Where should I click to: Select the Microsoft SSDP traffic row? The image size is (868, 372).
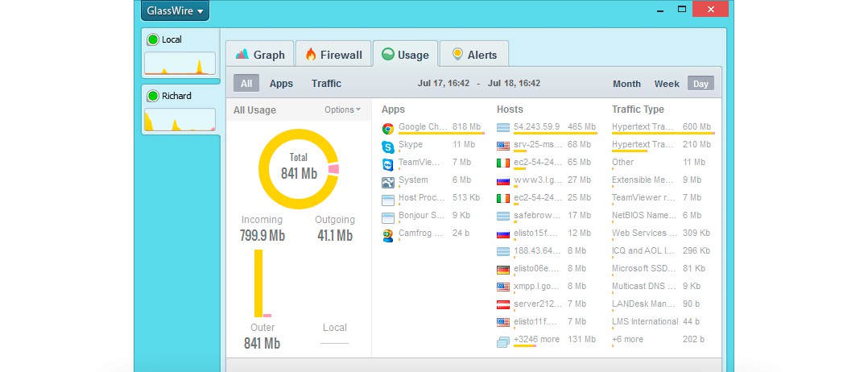pyautogui.click(x=663, y=269)
